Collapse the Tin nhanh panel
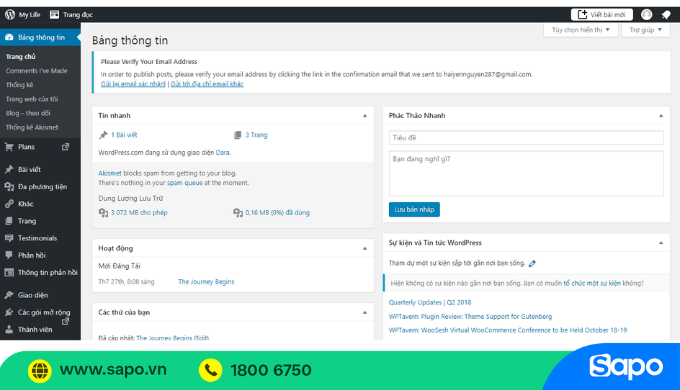The height and width of the screenshot is (390, 680). (x=365, y=116)
